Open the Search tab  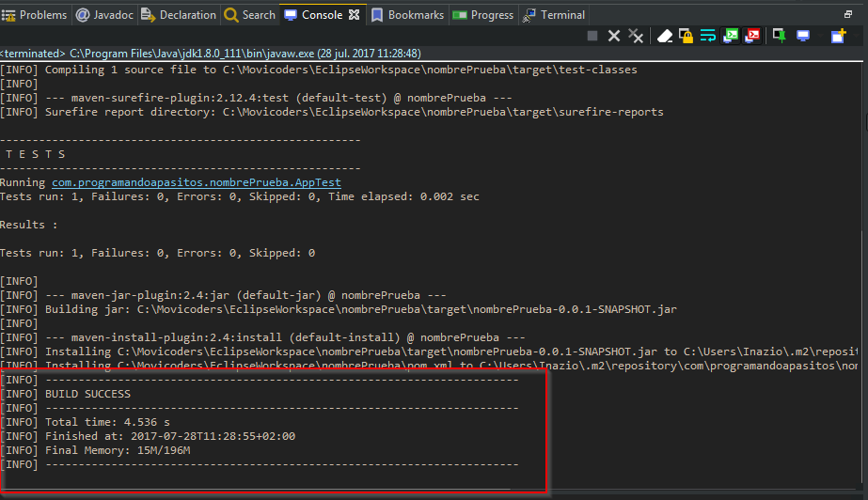(249, 15)
